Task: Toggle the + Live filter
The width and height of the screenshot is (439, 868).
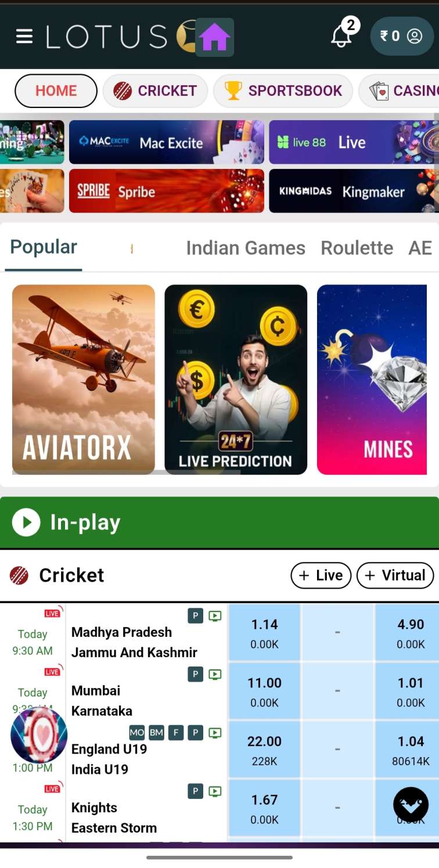Action: pos(321,575)
